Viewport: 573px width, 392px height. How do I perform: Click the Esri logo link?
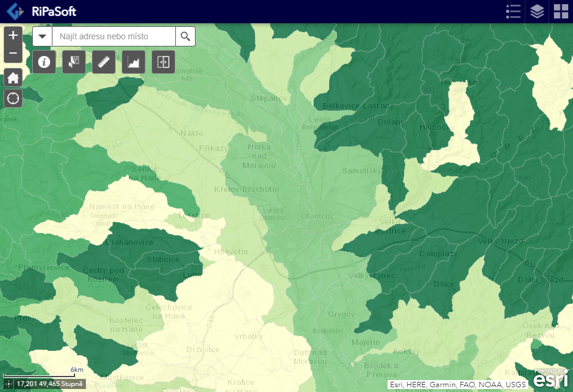[551, 378]
